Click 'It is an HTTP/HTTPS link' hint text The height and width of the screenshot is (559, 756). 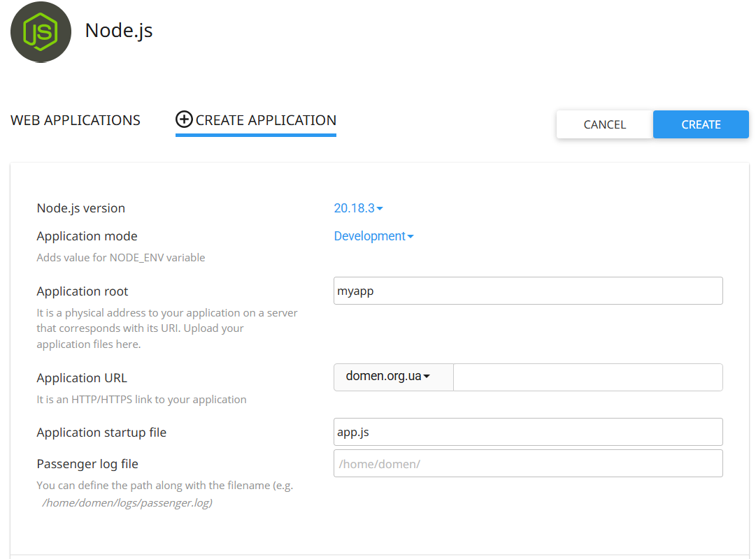[141, 400]
